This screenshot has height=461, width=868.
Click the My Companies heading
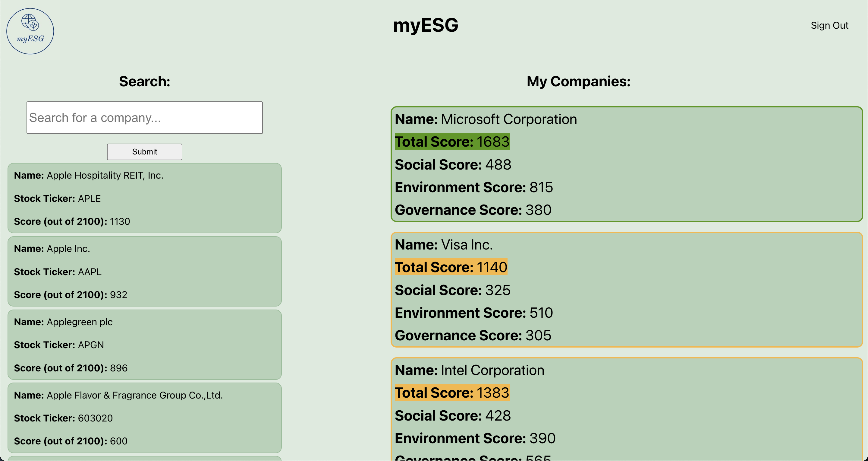pos(578,81)
